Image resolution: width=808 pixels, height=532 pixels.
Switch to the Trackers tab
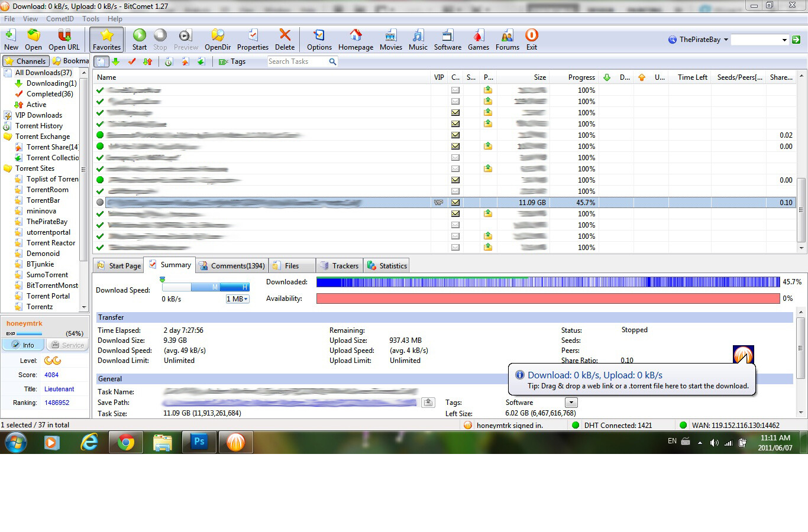click(340, 266)
